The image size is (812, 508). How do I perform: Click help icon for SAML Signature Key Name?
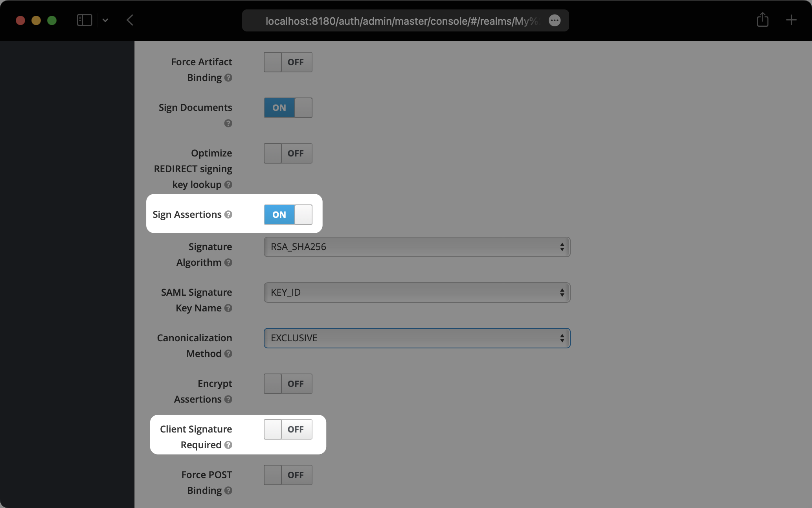pyautogui.click(x=228, y=308)
